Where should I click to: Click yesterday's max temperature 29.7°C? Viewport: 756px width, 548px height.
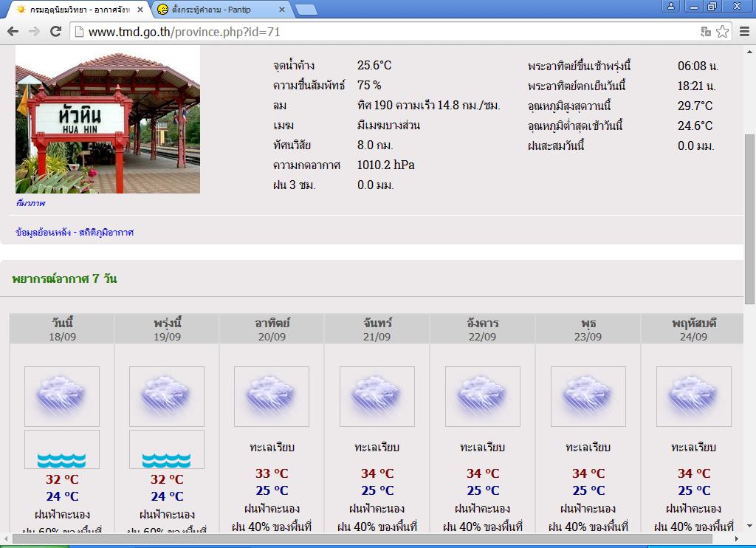695,106
